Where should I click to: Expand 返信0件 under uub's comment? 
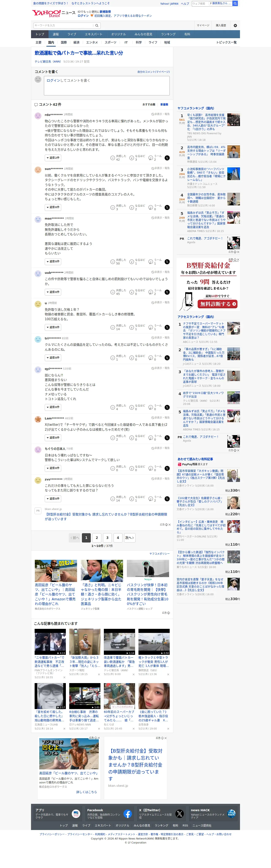coord(53,292)
